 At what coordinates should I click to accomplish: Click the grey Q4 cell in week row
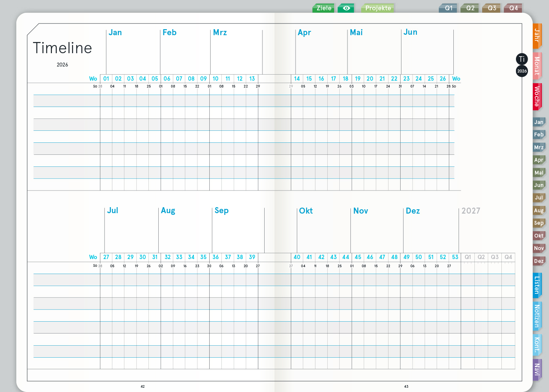pos(508,257)
